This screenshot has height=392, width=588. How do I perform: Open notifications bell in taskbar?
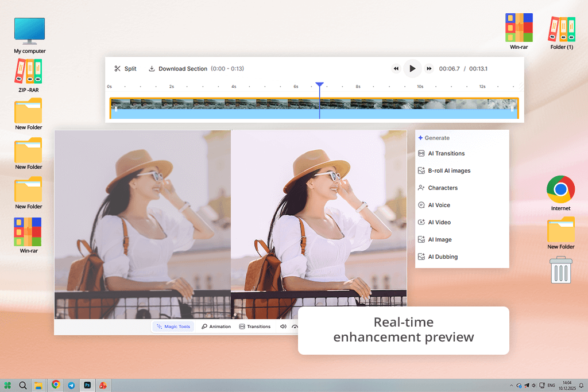pos(581,385)
